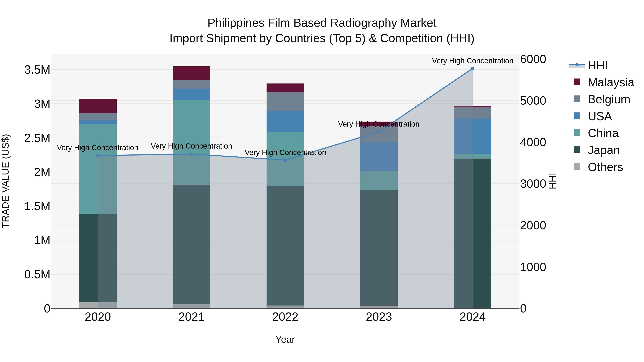The height and width of the screenshot is (362, 644).
Task: Click the China segment of the 2021 bar
Action: click(191, 142)
